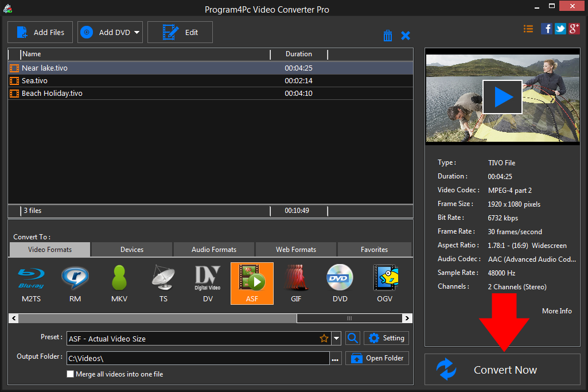The image size is (588, 392).
Task: Open the preset Setting button
Action: [x=386, y=339]
